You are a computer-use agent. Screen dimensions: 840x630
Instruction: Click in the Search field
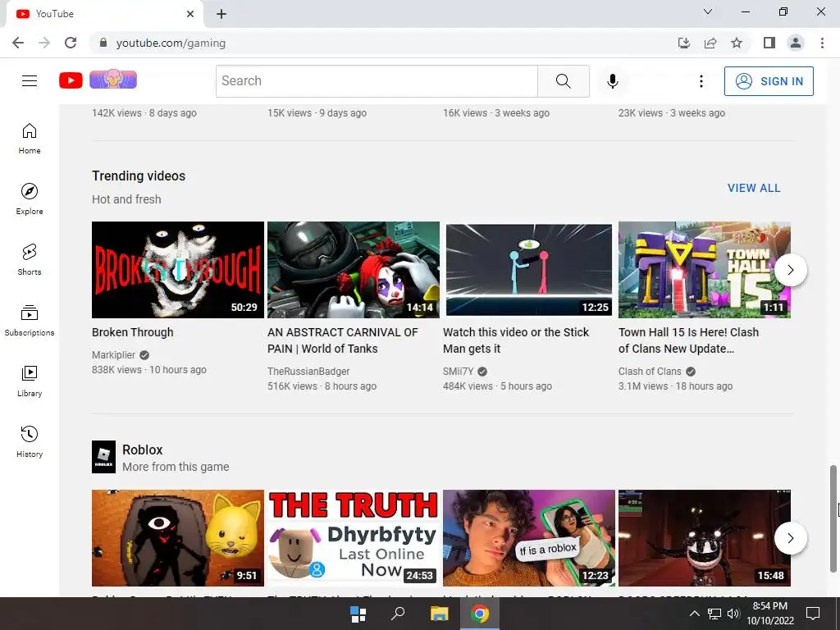377,81
